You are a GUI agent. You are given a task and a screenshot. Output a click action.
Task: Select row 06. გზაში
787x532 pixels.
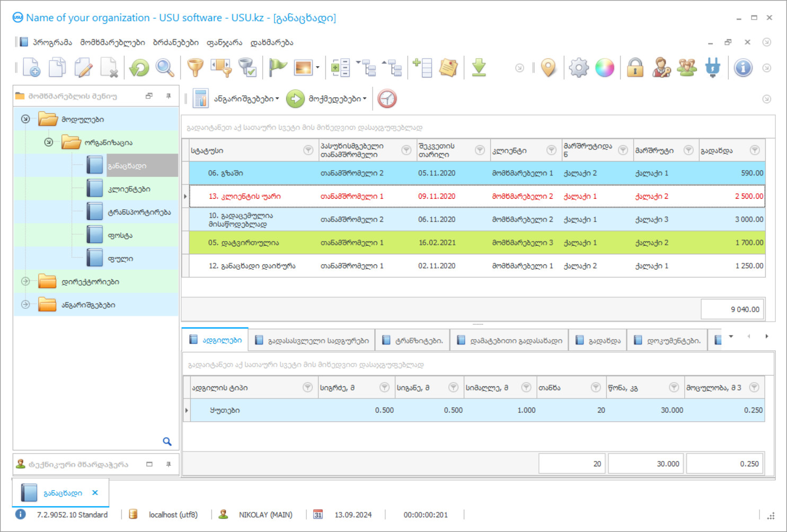[x=477, y=173]
